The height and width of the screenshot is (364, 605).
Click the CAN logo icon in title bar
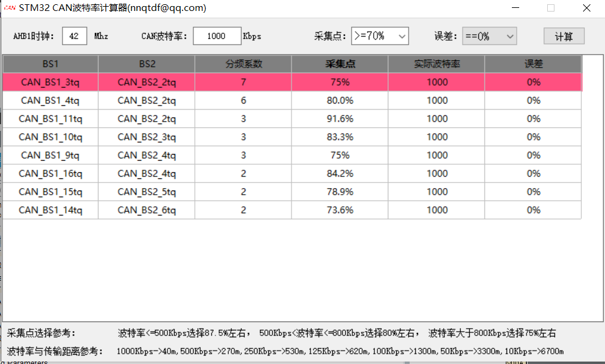point(9,7)
